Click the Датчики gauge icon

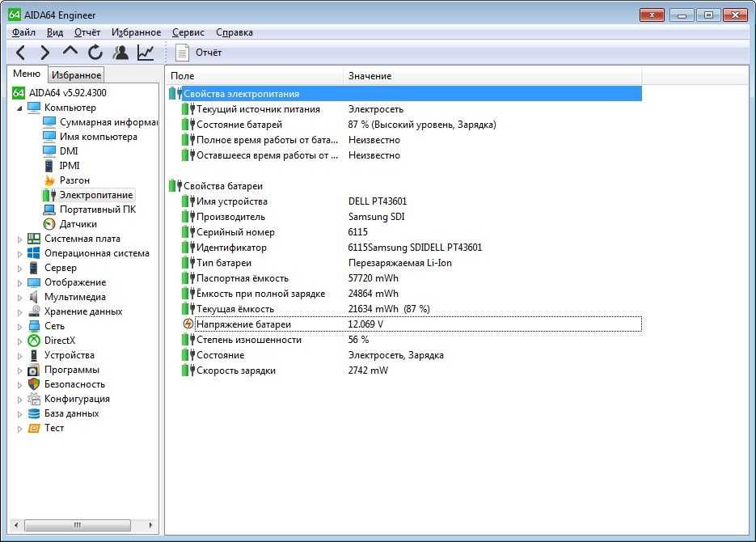pyautogui.click(x=49, y=224)
